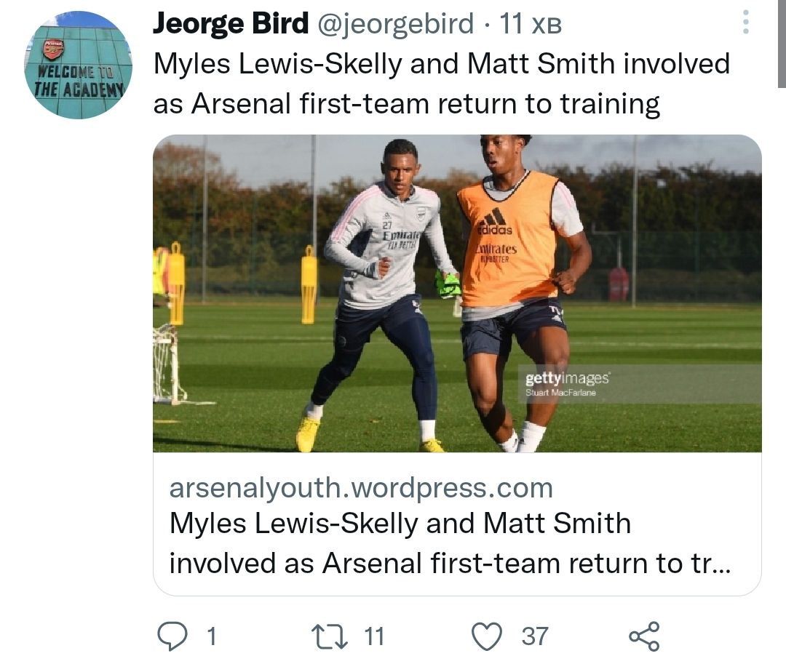Open the share icon on the tweet
Image resolution: width=786 pixels, height=672 pixels.
[643, 636]
